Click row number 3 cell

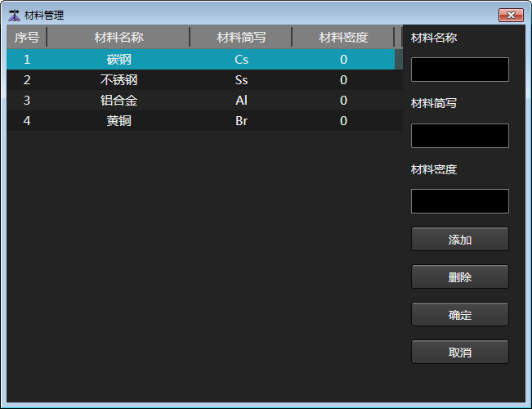[27, 101]
